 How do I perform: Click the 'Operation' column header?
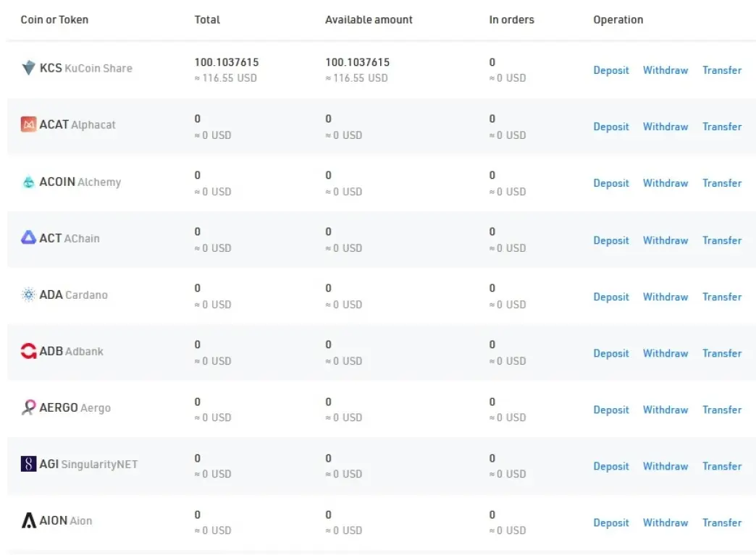click(618, 20)
